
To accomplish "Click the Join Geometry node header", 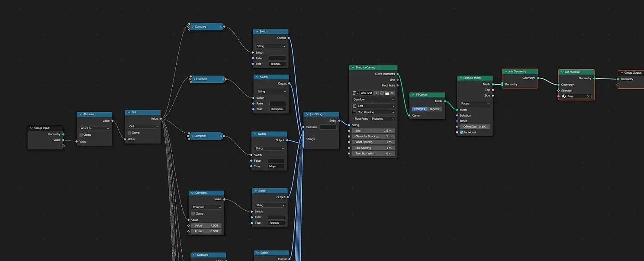I will coord(520,72).
